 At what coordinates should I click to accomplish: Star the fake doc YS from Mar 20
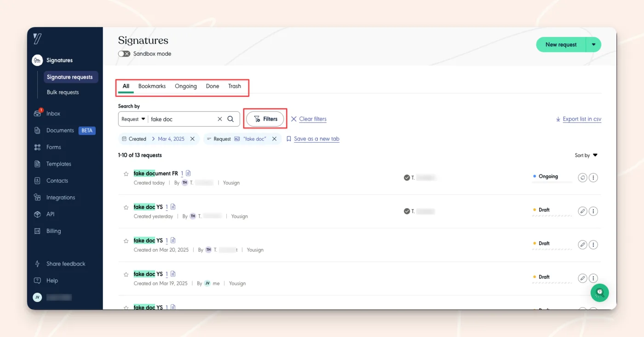(x=126, y=241)
